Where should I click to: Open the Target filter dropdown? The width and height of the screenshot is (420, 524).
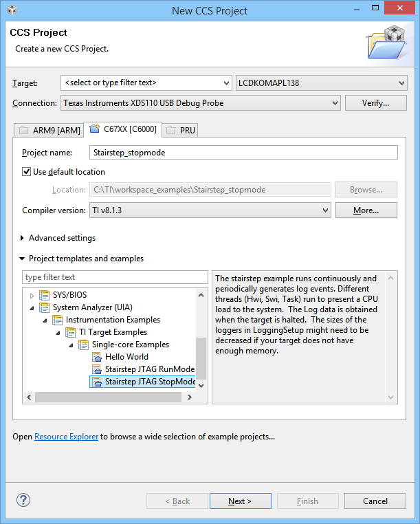tap(226, 83)
